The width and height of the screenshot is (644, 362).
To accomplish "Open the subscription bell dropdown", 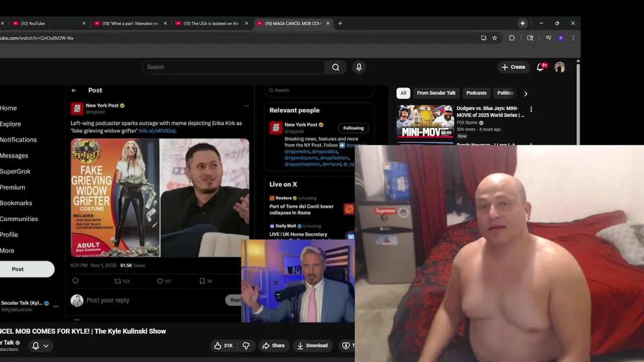I will [40, 345].
